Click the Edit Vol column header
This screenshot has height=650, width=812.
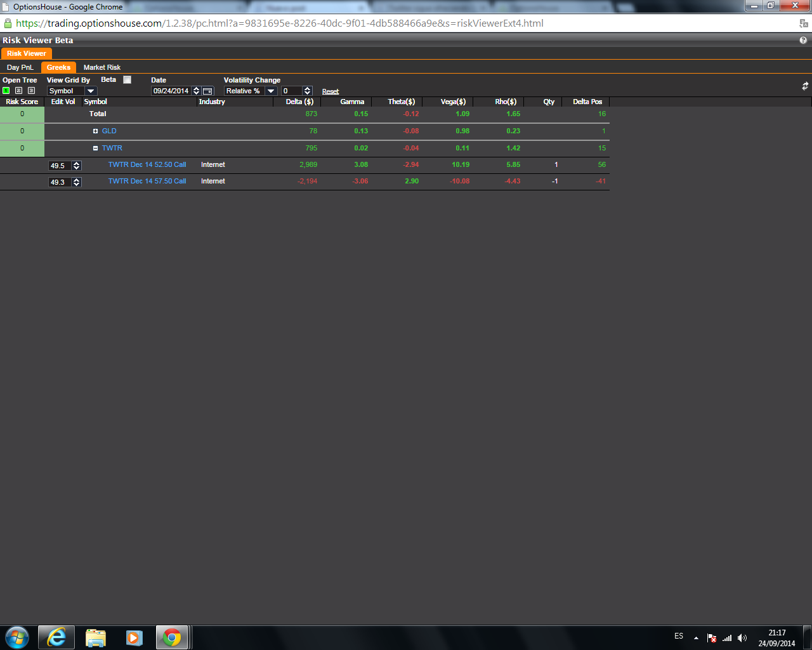pyautogui.click(x=63, y=102)
